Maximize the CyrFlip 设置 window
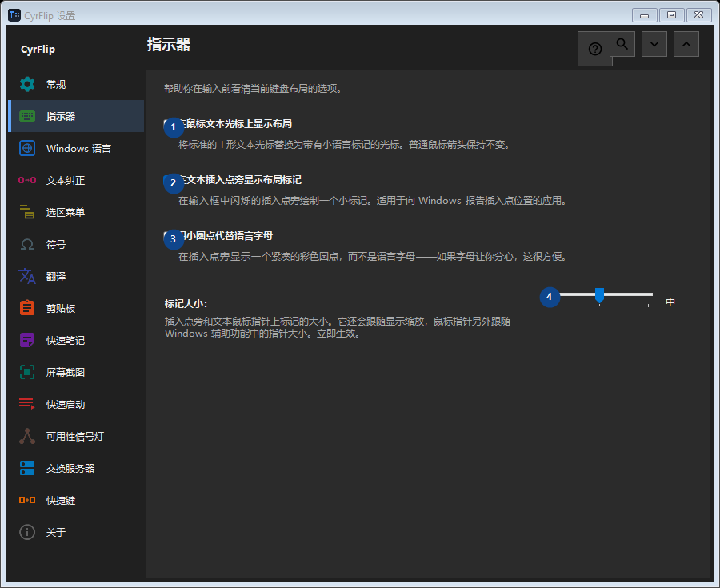Screen dimensions: 720x588 coord(672,15)
